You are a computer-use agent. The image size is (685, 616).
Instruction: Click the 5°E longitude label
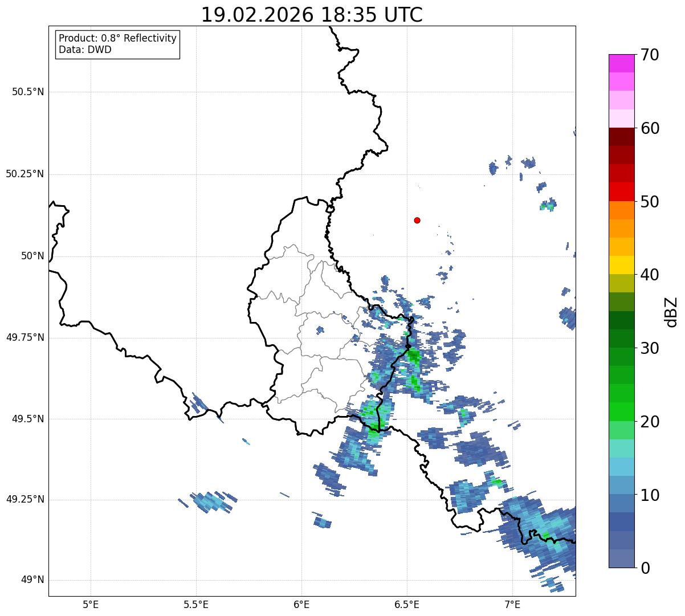91,604
